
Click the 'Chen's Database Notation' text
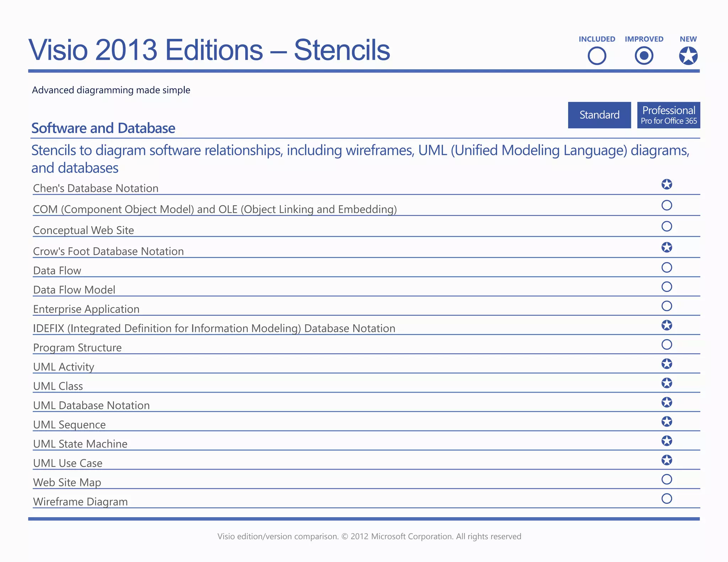point(96,188)
